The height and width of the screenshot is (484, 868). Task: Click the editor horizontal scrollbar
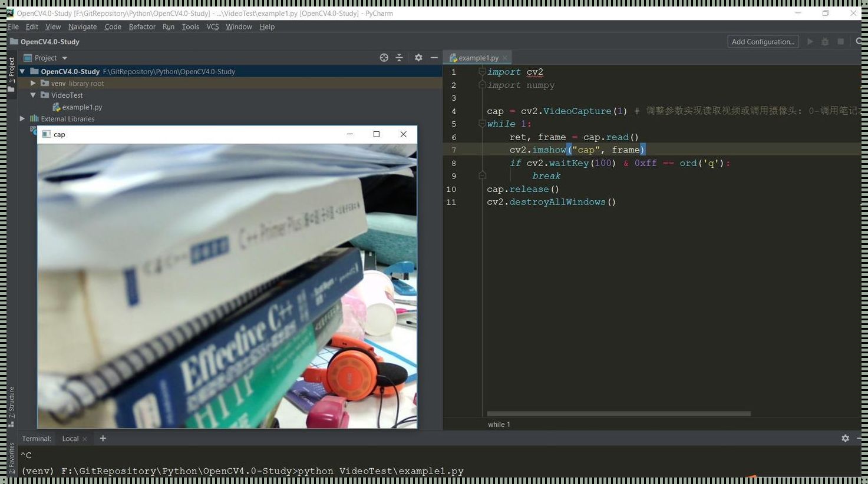tap(619, 413)
